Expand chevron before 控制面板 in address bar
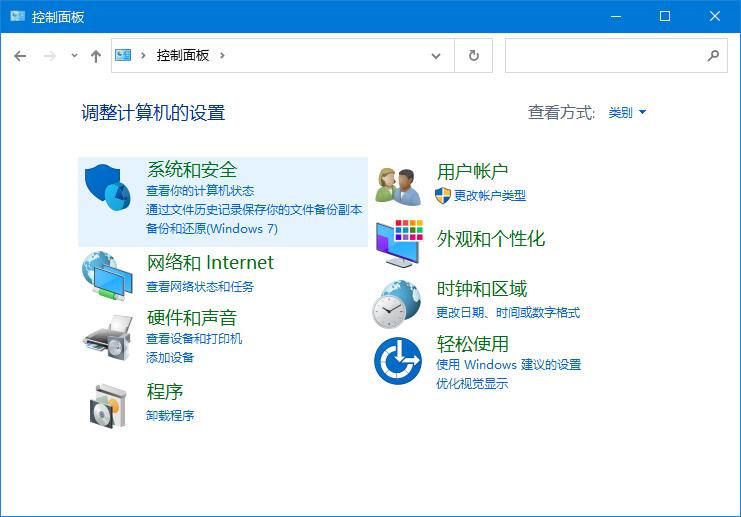This screenshot has height=517, width=741. (x=143, y=56)
